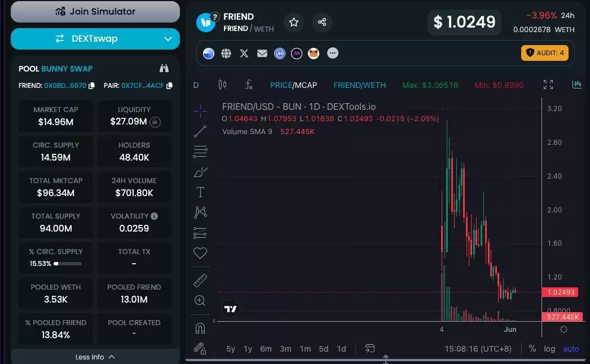Star FRIEND as a favorite pair
The height and width of the screenshot is (364, 590).
click(293, 21)
